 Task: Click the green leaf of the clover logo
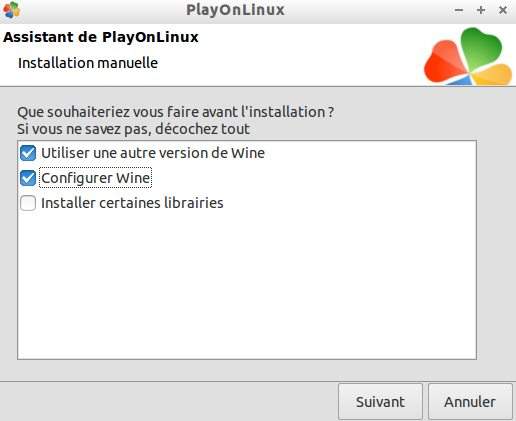click(482, 47)
